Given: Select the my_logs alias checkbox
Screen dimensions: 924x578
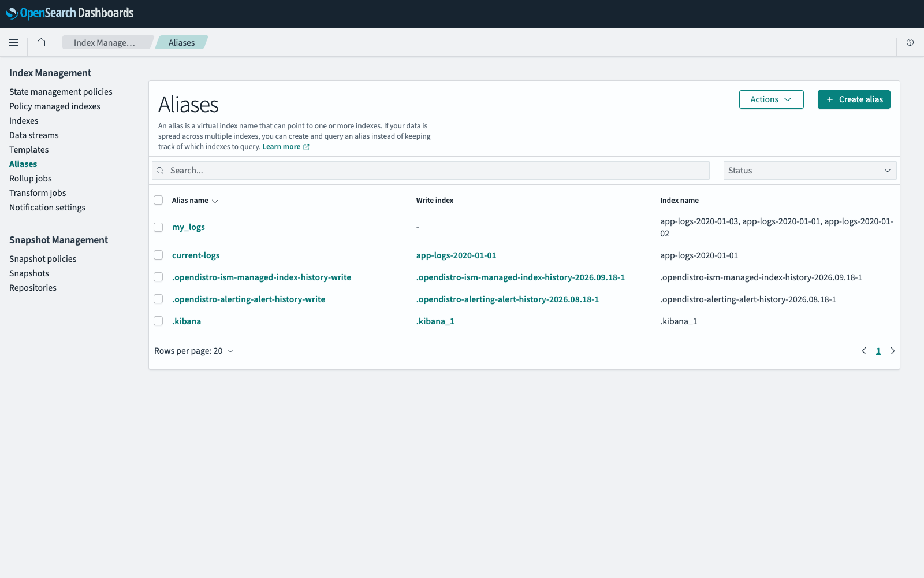Looking at the screenshot, I should coord(158,227).
